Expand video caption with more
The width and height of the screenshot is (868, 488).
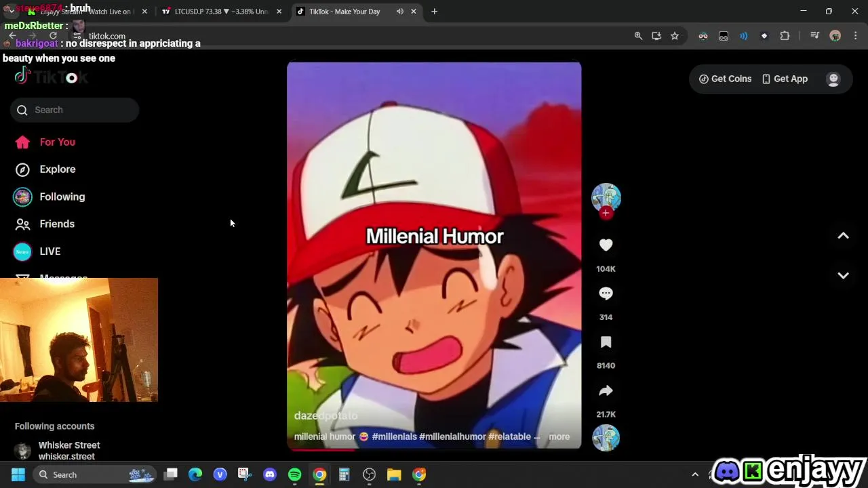[559, 436]
